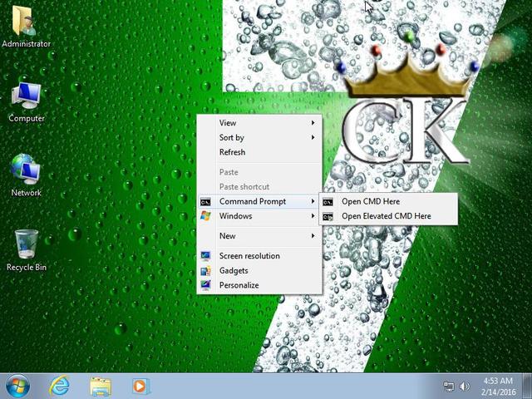Expand the Command Prompt submenu arrow
The image size is (532, 399).
click(x=313, y=201)
